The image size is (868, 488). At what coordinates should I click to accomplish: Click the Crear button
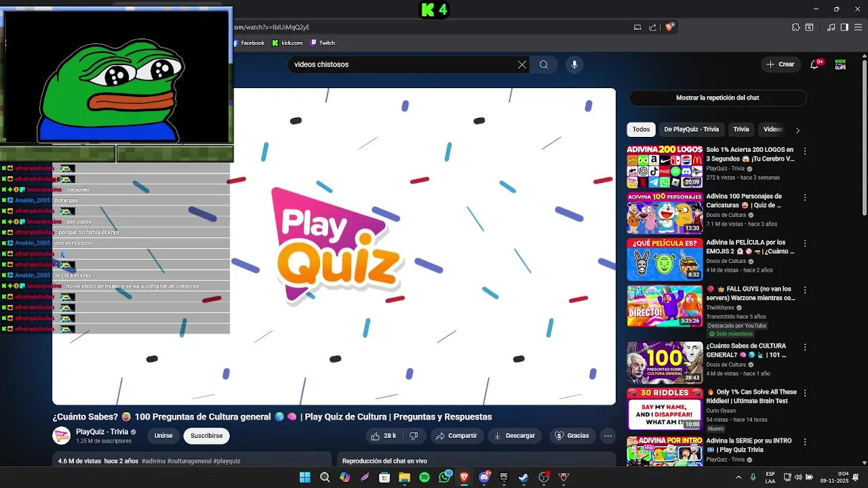point(780,64)
